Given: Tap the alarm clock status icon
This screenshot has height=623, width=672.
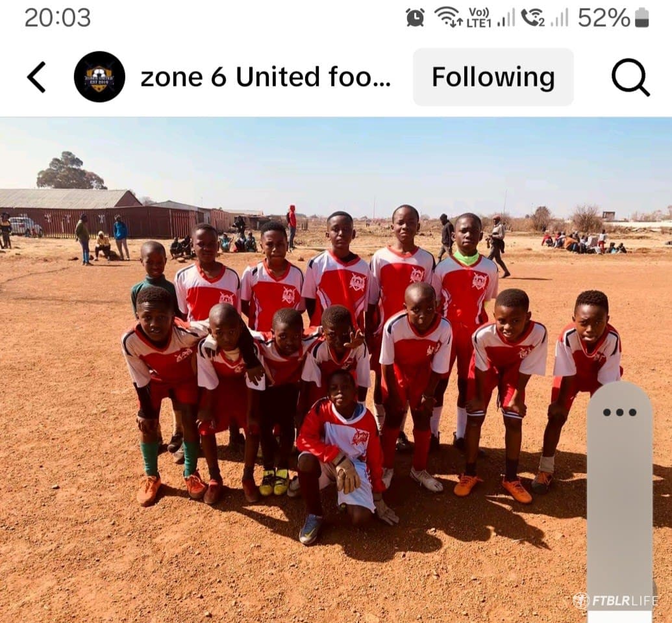Looking at the screenshot, I should click(415, 18).
